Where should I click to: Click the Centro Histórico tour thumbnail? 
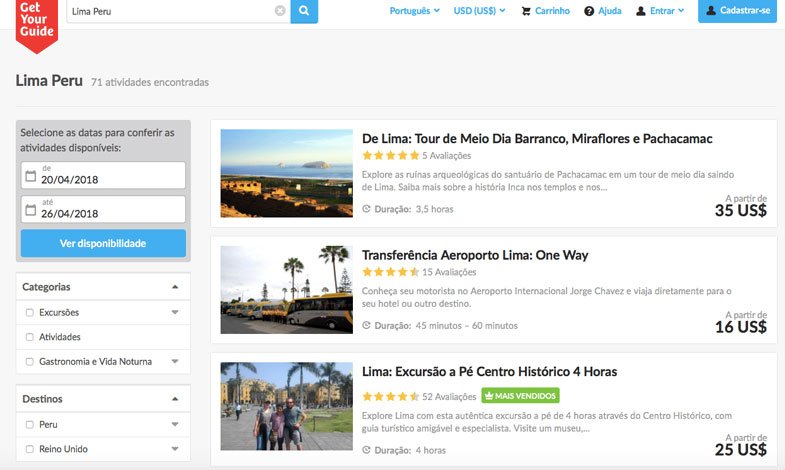[x=286, y=406]
